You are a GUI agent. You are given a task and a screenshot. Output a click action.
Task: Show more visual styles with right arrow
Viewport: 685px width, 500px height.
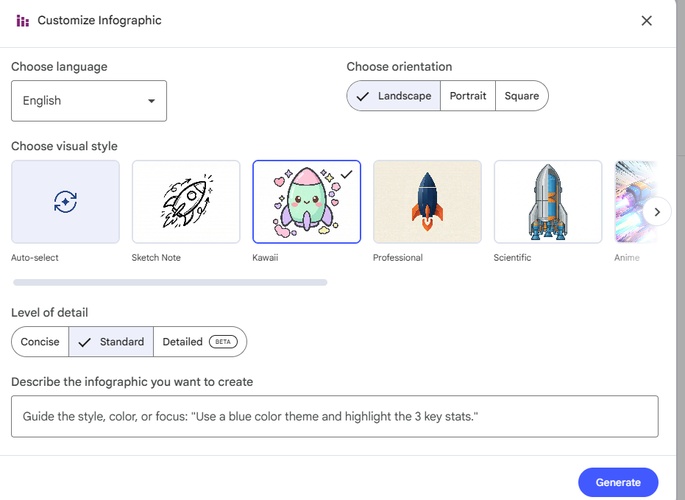click(x=657, y=212)
